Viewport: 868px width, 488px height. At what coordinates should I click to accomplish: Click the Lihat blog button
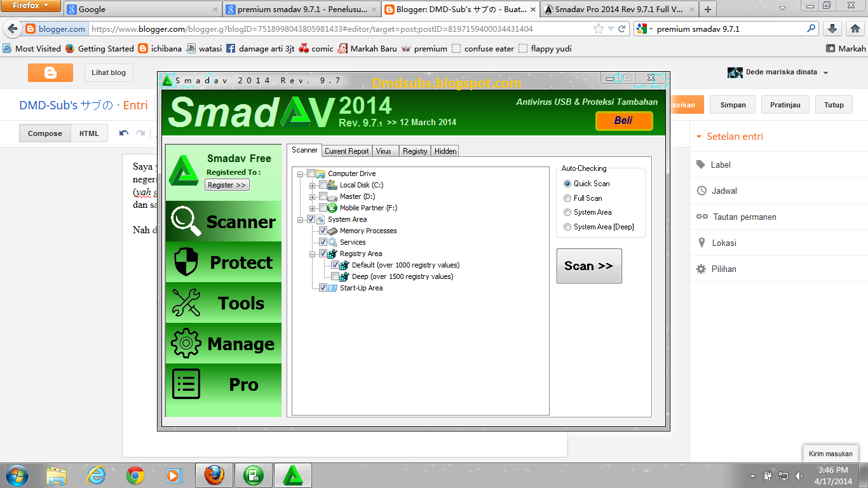(x=109, y=72)
